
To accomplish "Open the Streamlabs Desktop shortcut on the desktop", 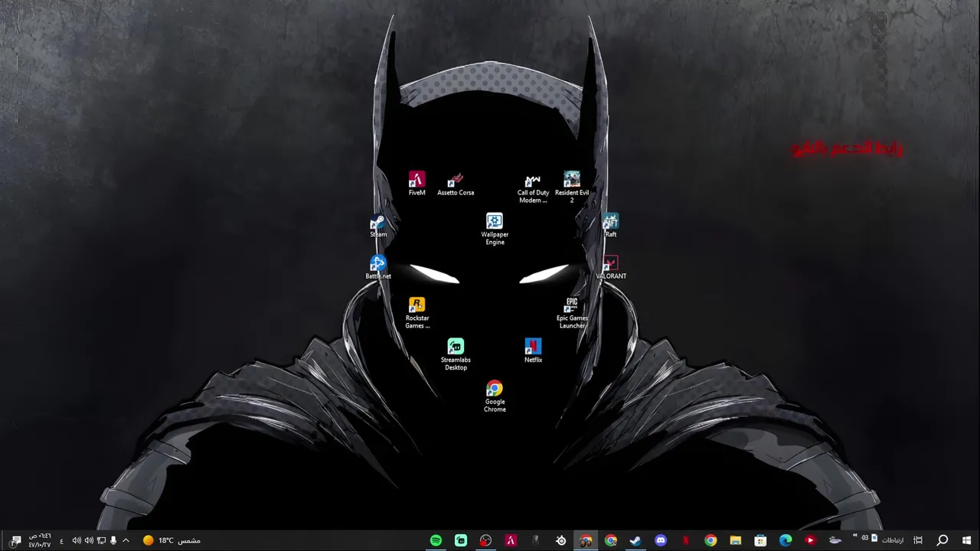I will [456, 355].
